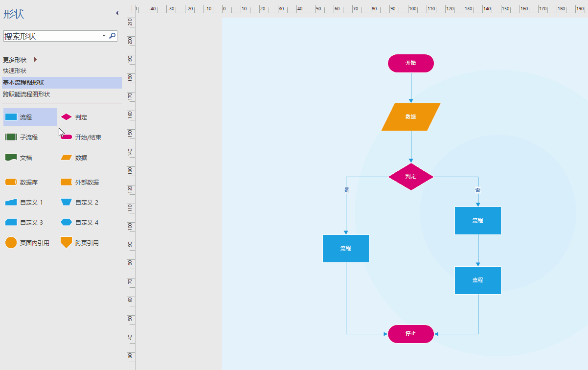Viewport: 588px width, 370px height.
Task: Expand the 更多形状 submenu arrow
Action: (35, 60)
